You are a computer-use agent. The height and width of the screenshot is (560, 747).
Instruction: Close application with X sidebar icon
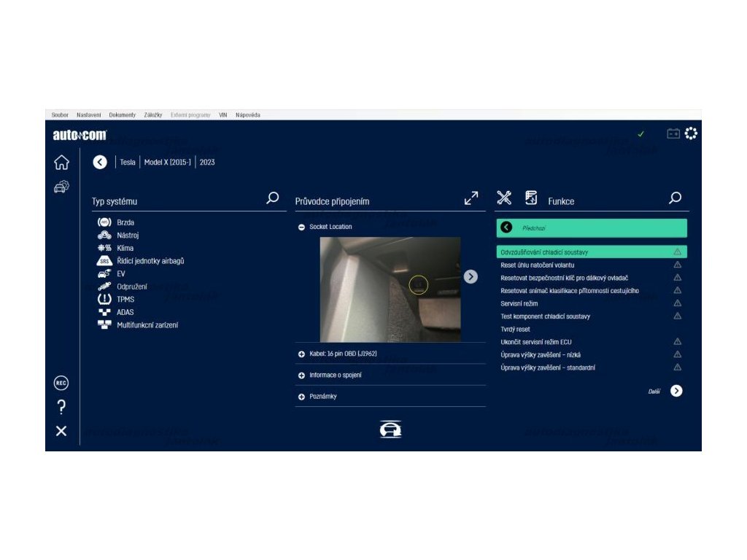point(61,431)
